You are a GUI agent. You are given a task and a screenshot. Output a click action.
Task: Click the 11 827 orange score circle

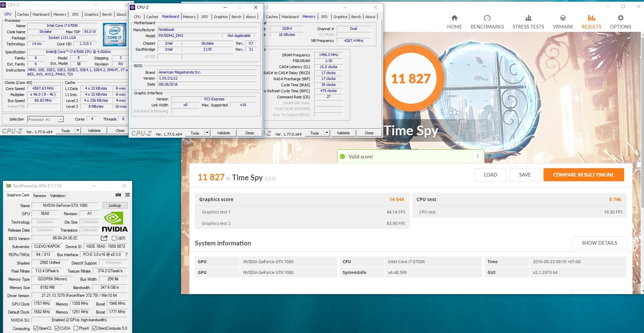click(411, 79)
